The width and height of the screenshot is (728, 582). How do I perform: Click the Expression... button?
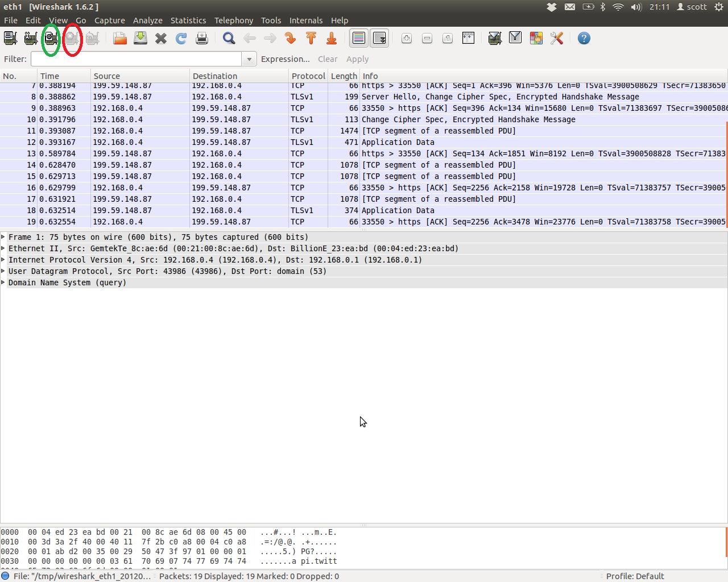coord(286,59)
